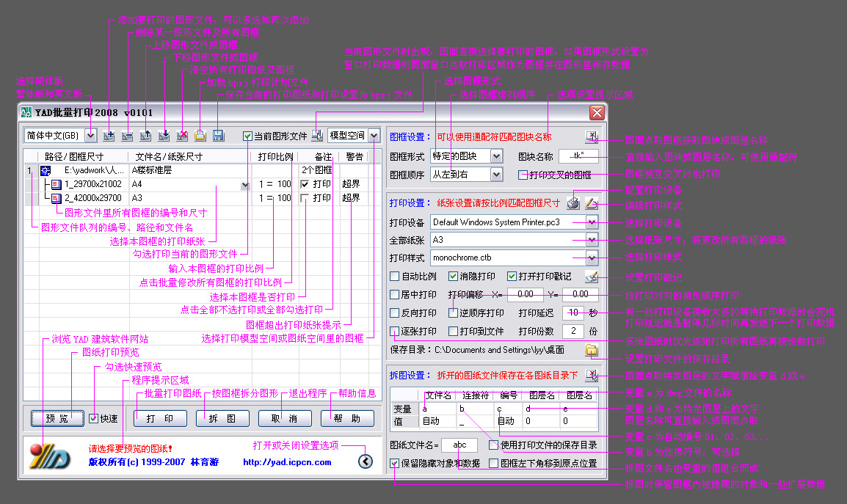The width and height of the screenshot is (847, 504).
Task: Select the row 1_29700x21002
Action: pyautogui.click(x=93, y=184)
